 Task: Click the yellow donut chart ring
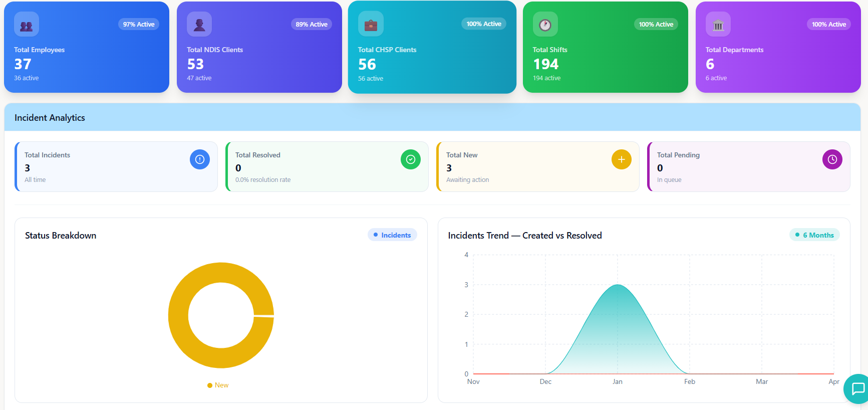tap(178, 316)
